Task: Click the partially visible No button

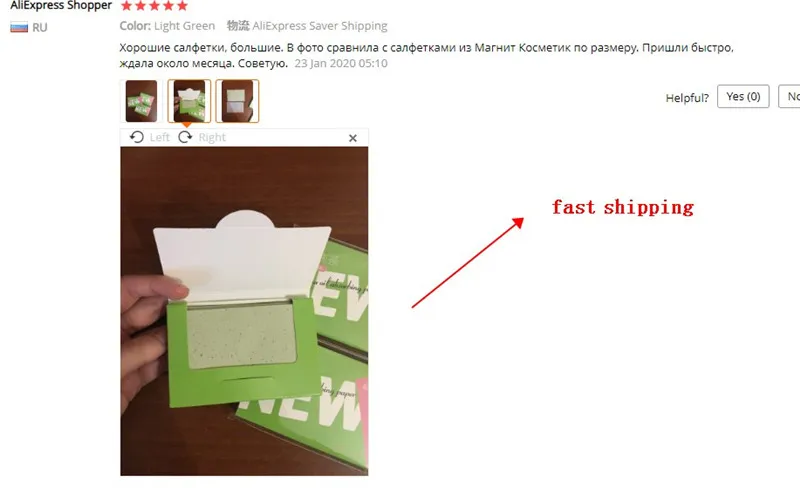Action: 789,96
